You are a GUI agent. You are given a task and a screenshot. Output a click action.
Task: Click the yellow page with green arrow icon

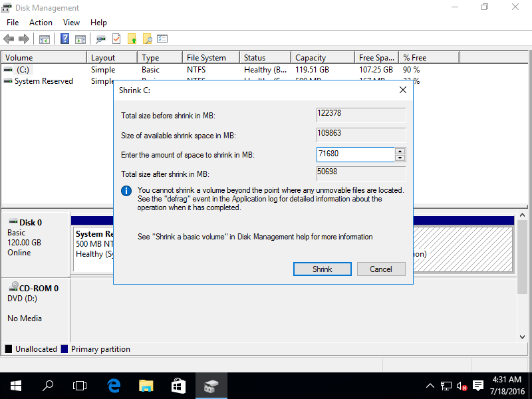point(132,39)
